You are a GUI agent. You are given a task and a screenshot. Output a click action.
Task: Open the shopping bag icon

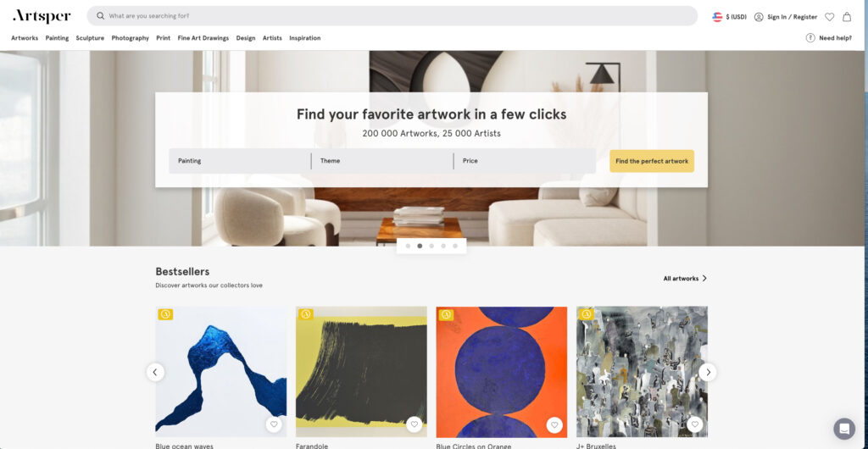click(847, 17)
